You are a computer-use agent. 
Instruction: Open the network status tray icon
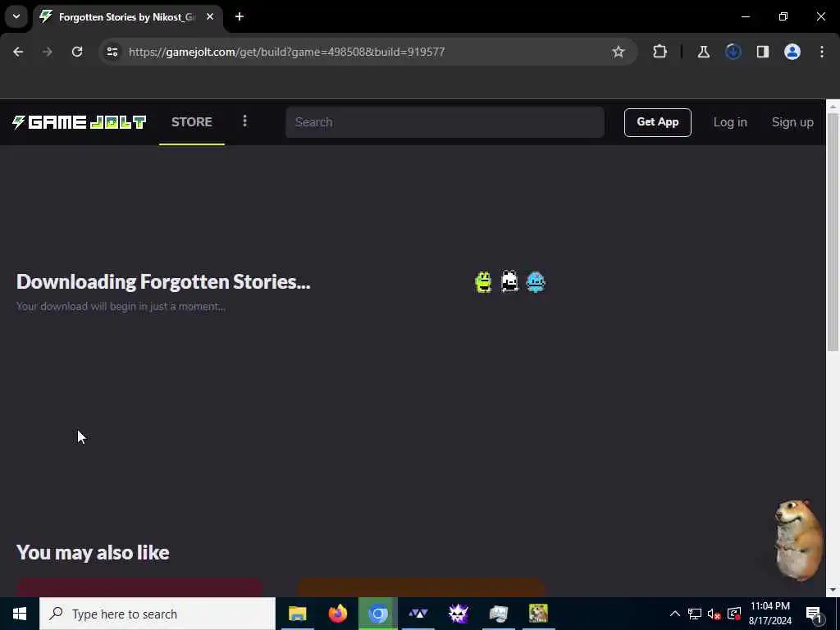695,614
